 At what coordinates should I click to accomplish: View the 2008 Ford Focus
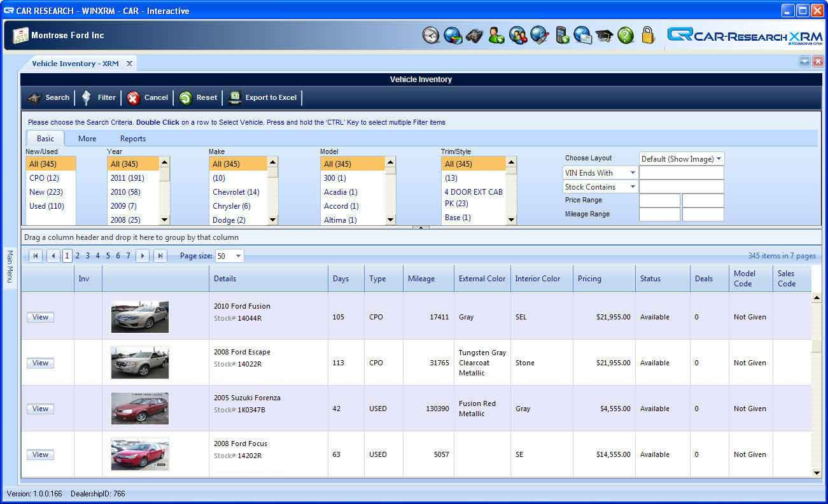40,454
